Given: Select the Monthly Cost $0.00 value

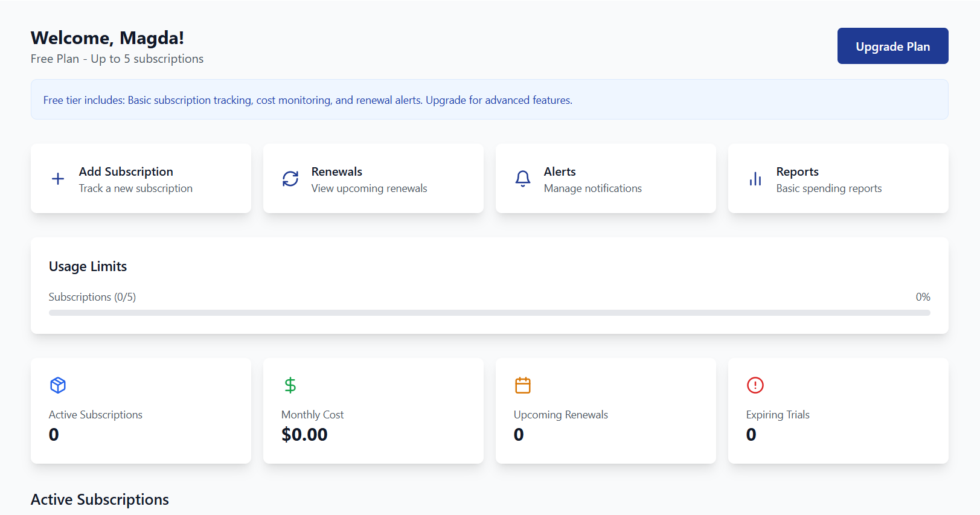Looking at the screenshot, I should 304,435.
